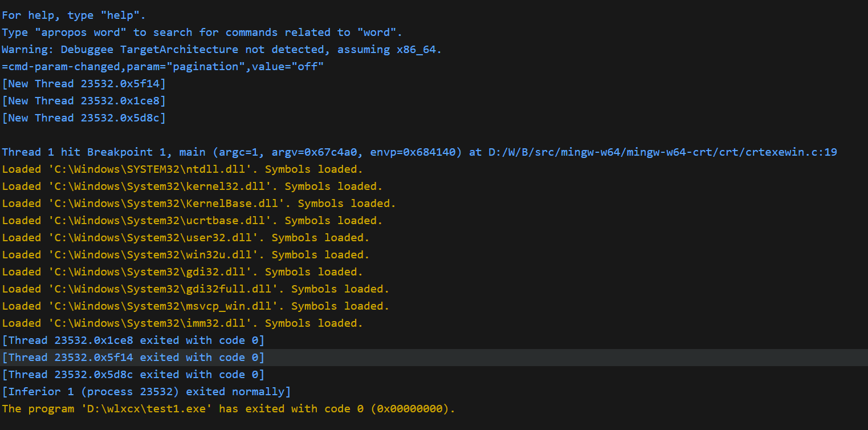Screen dimensions: 868x430
Task: Click 'Thread 23532.0x1ce8 exited with code 0'
Action: (133, 340)
